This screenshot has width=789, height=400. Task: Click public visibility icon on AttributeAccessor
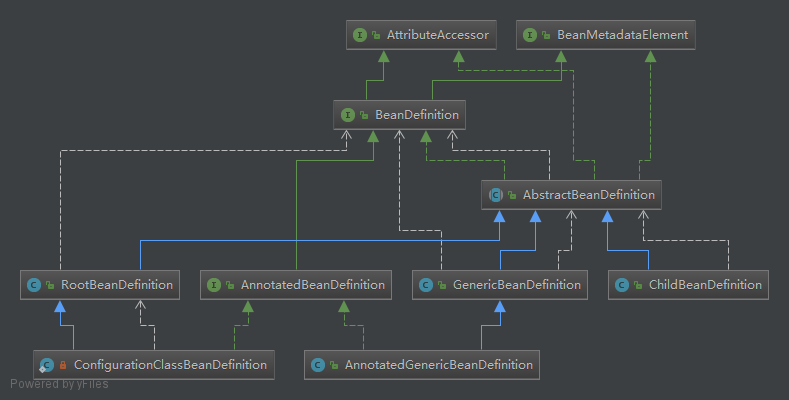pyautogui.click(x=376, y=35)
